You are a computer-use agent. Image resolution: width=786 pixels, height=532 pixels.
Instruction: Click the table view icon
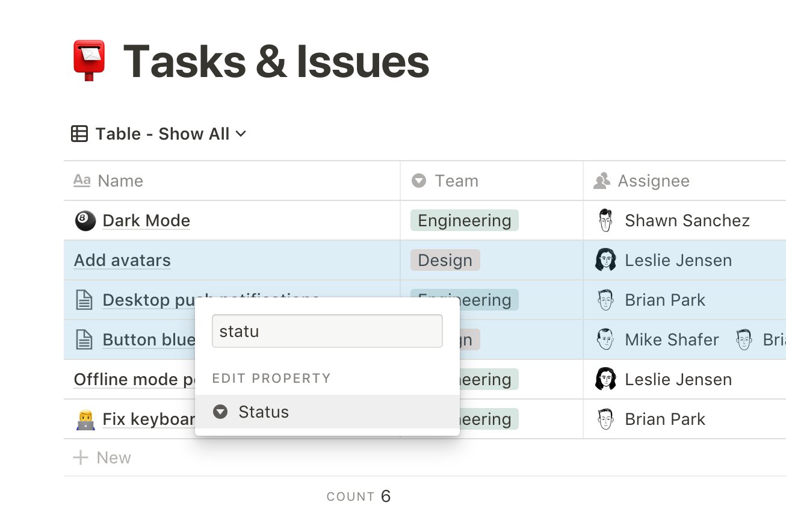point(79,134)
